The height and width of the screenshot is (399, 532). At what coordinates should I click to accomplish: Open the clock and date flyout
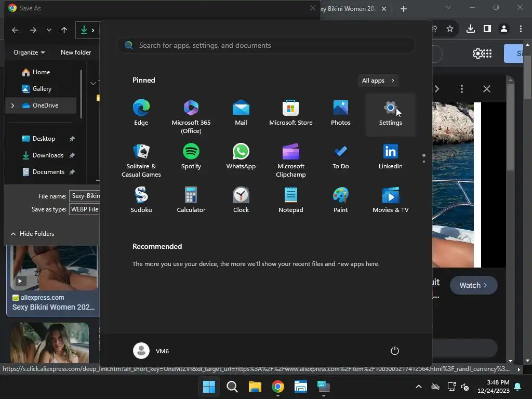click(494, 387)
